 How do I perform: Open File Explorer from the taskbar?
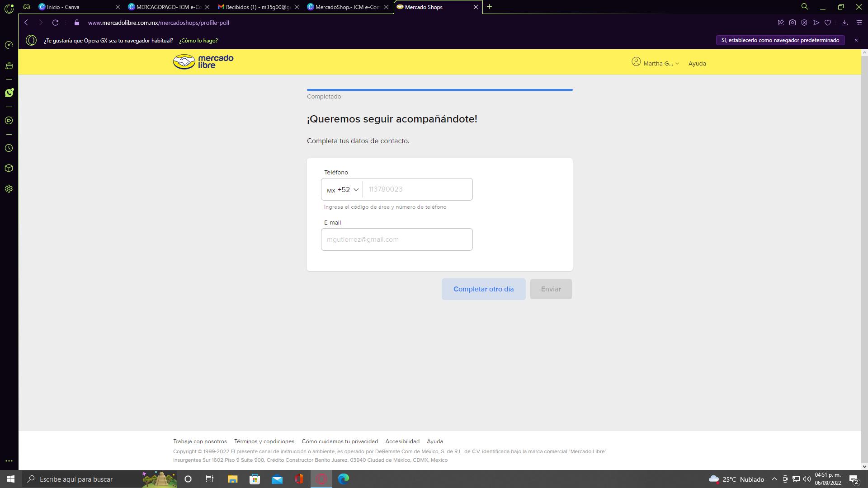[x=232, y=479]
